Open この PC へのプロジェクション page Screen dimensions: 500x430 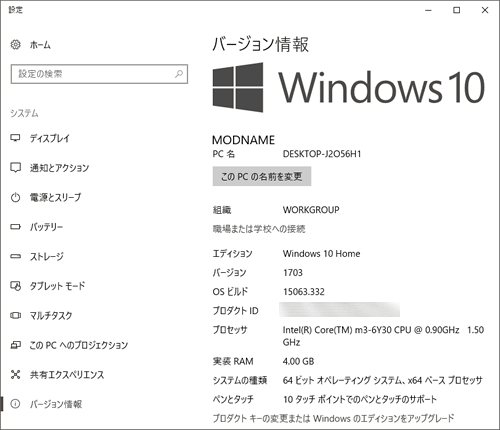(79, 345)
